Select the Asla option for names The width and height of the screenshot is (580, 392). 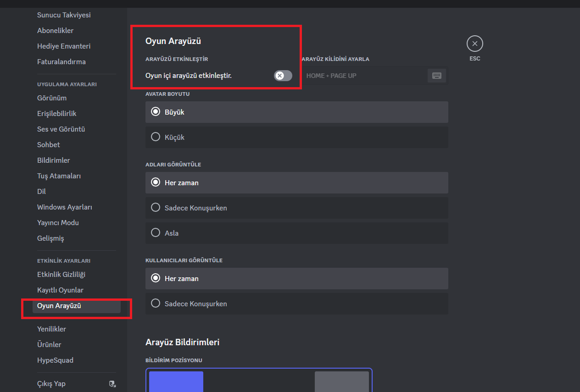[297, 233]
